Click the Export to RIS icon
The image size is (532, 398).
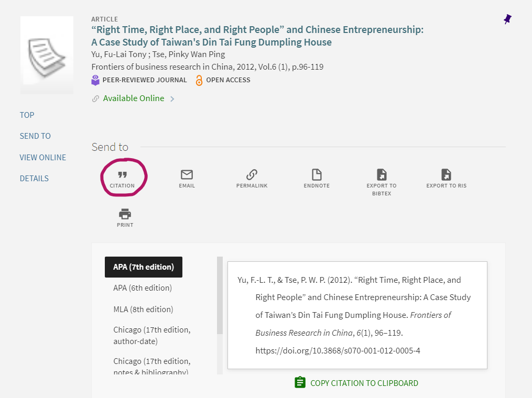446,175
